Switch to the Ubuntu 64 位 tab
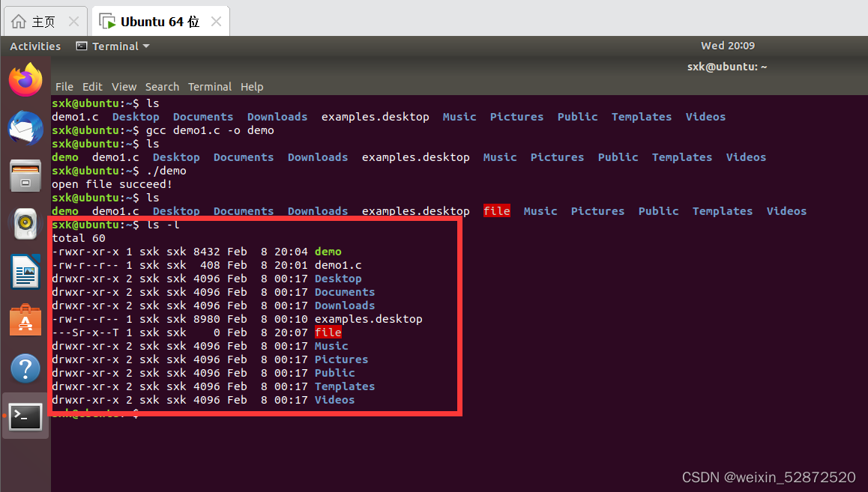 (x=160, y=22)
